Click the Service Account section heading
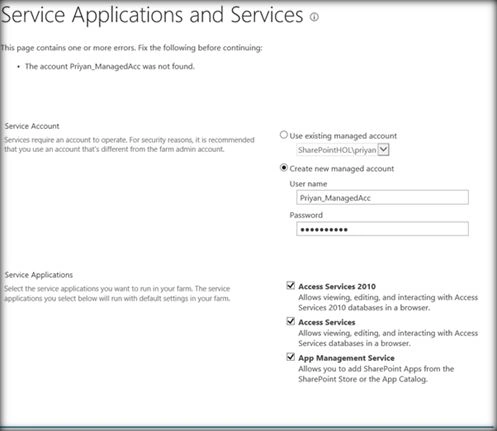The image size is (497, 431). (x=32, y=126)
